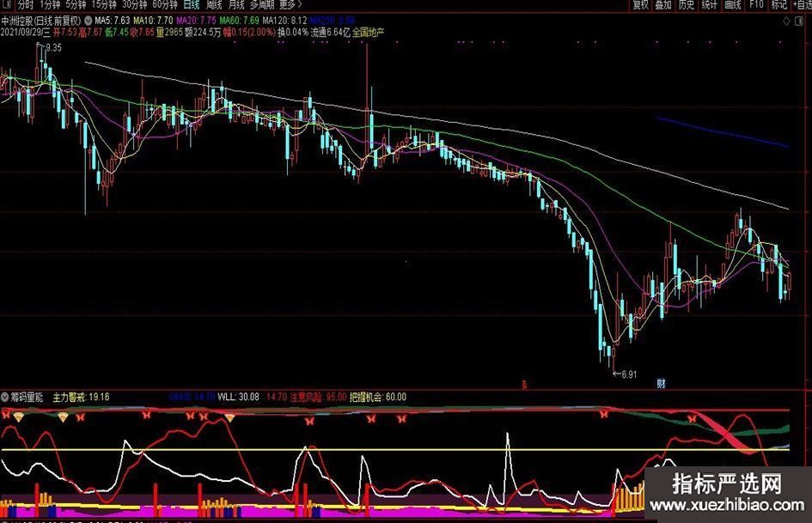Select the 日线 daily chart tab
The image size is (812, 523).
click(x=192, y=5)
